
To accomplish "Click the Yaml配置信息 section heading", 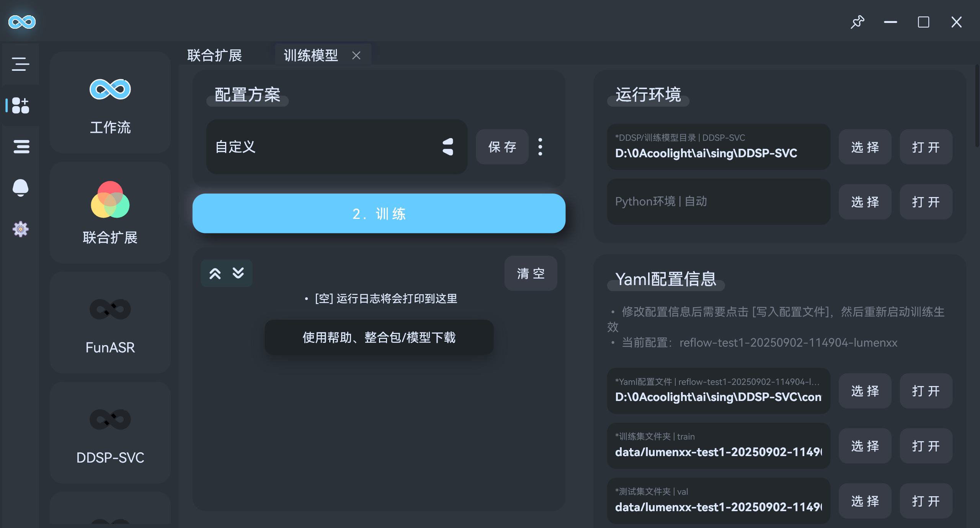I will (x=666, y=279).
